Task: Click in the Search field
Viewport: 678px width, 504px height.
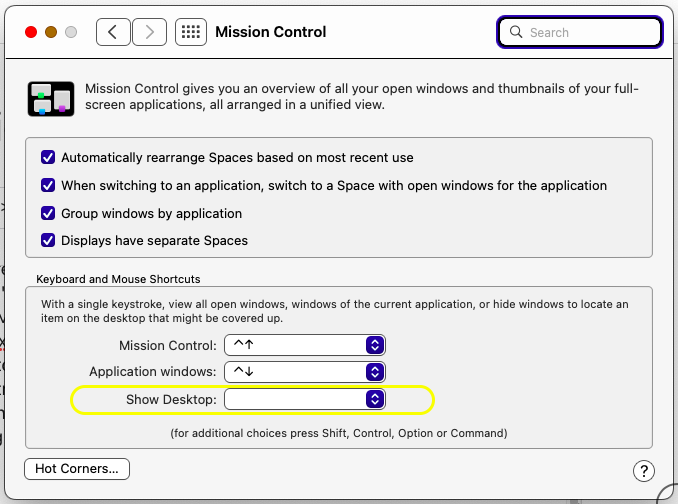Action: (579, 32)
